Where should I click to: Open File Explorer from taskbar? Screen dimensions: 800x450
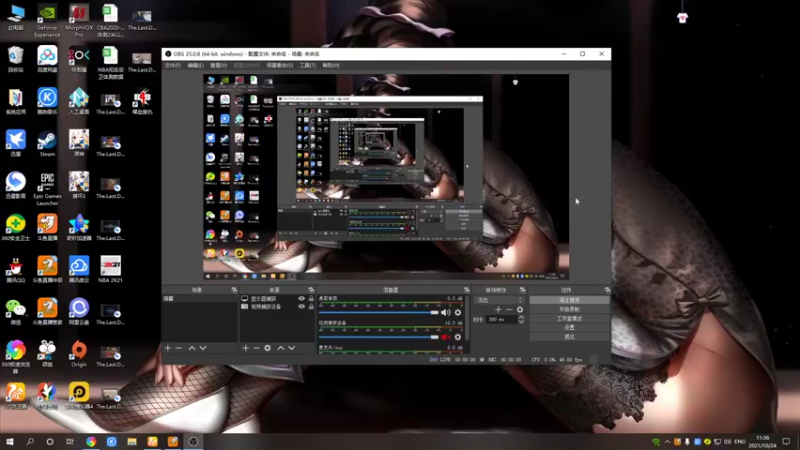[x=132, y=441]
